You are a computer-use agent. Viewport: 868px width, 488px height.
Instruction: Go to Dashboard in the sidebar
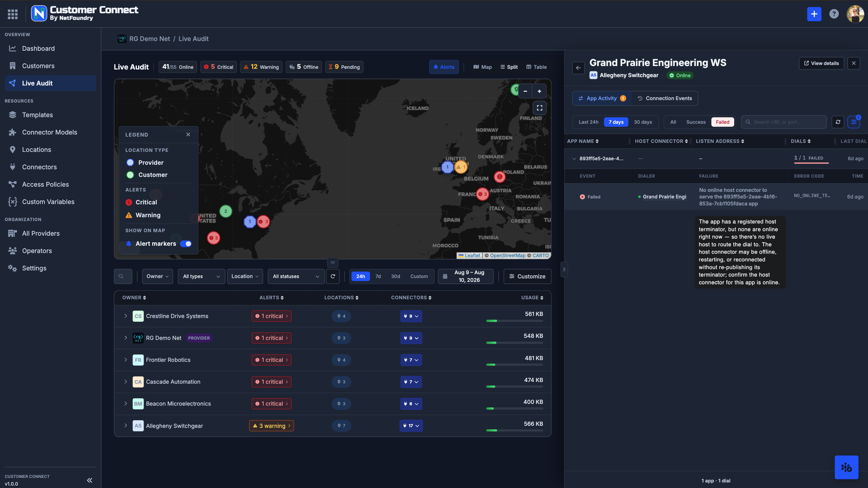pos(50,48)
